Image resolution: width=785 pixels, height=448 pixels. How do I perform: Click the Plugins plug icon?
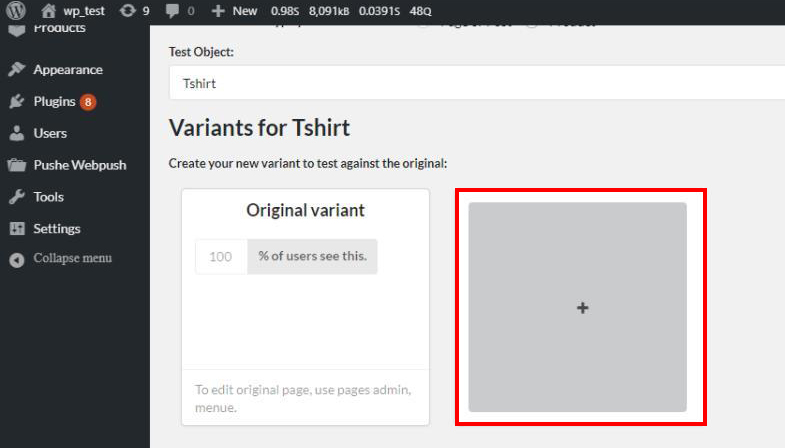coord(17,102)
